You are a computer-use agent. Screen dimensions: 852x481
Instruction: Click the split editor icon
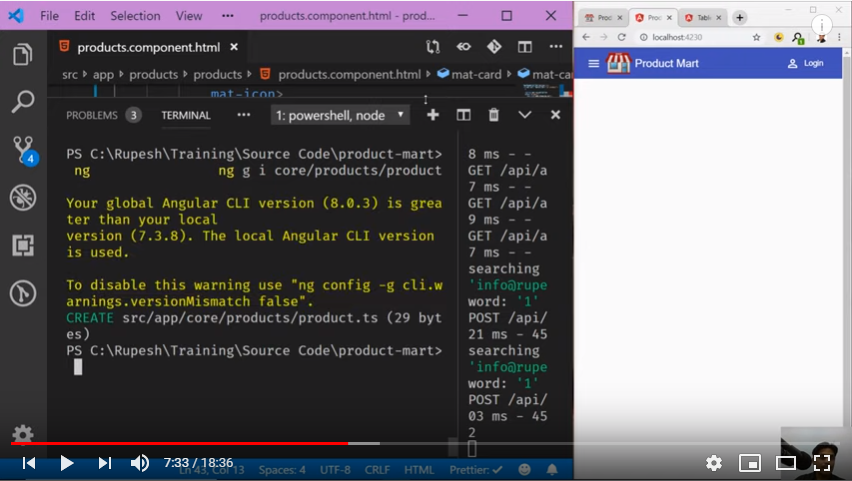point(525,47)
